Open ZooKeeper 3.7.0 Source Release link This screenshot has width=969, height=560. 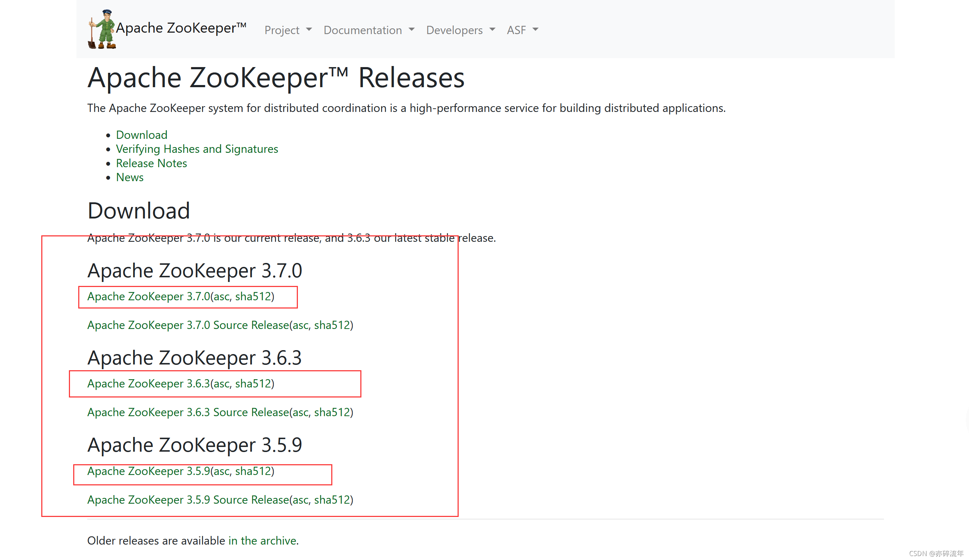pyautogui.click(x=188, y=325)
